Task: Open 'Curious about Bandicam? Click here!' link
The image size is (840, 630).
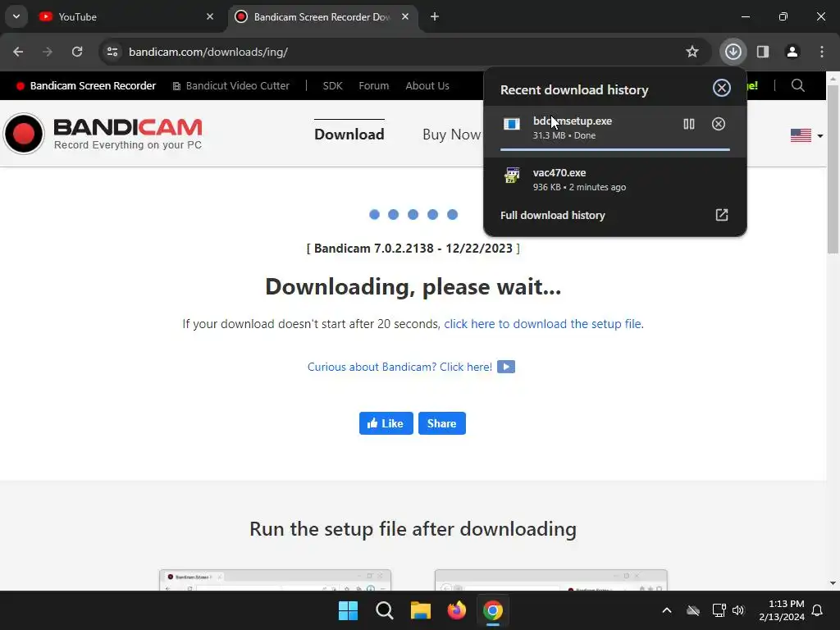Action: 399,367
